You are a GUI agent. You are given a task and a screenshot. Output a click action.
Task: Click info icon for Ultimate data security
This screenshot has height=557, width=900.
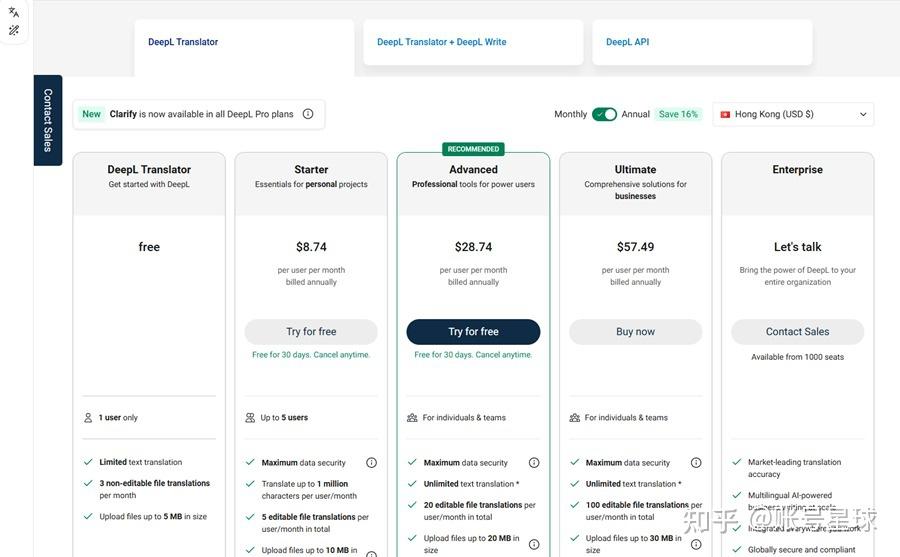pyautogui.click(x=696, y=463)
